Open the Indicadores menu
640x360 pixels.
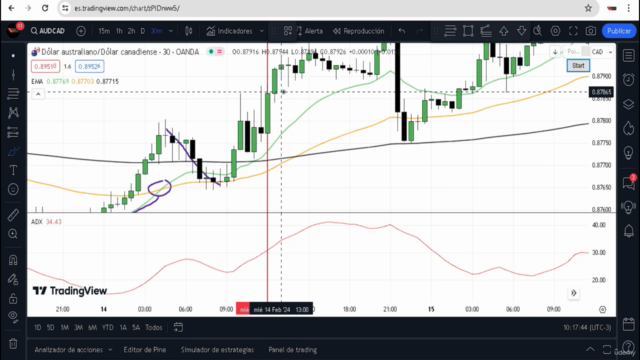pyautogui.click(x=229, y=31)
